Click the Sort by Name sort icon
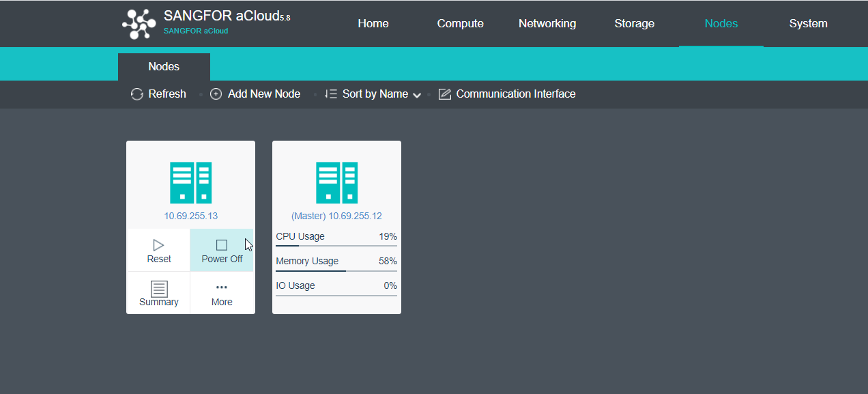This screenshot has width=868, height=394. [330, 94]
